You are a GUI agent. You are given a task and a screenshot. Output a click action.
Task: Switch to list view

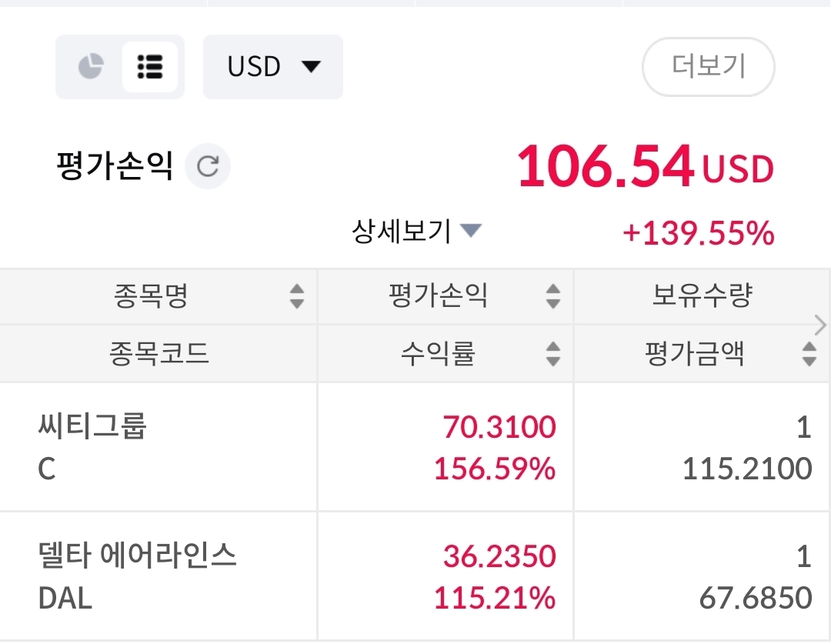(x=150, y=67)
